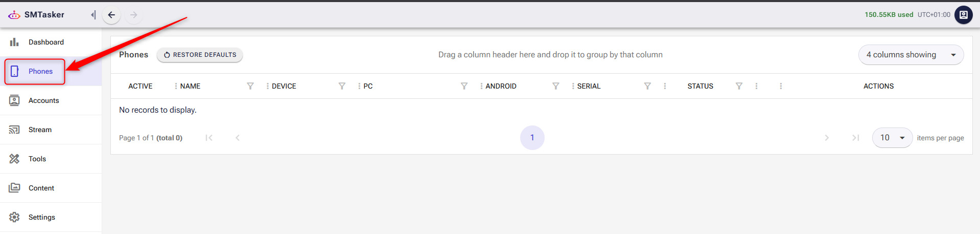Open the items per page dropdown
Image resolution: width=980 pixels, height=234 pixels.
(892, 138)
